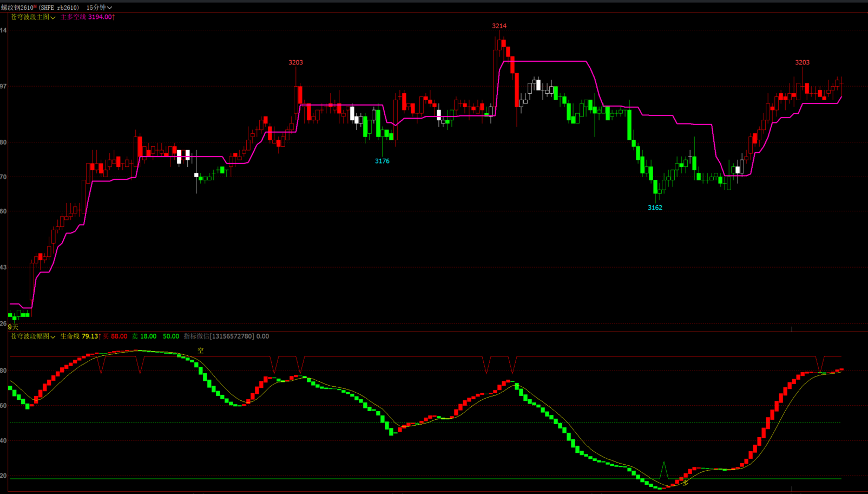Click the red 买 88.00 label
This screenshot has width=868, height=494.
click(x=115, y=336)
